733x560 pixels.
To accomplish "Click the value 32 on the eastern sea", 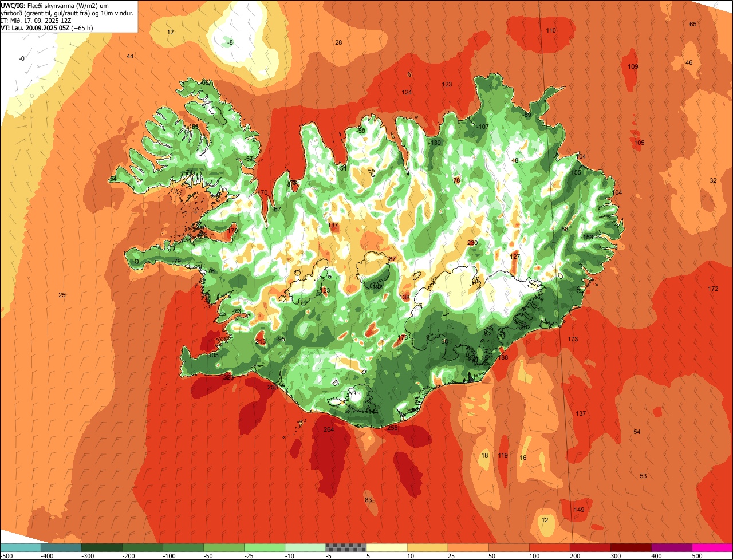I will (x=713, y=180).
